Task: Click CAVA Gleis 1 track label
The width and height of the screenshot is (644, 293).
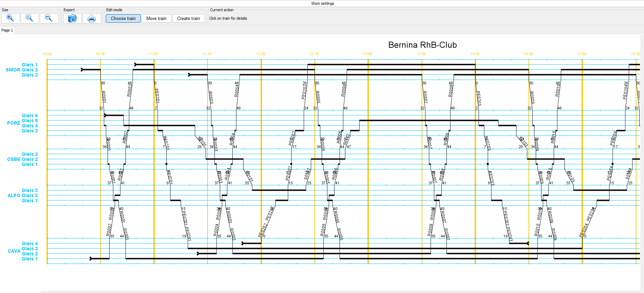Action: tap(30, 259)
